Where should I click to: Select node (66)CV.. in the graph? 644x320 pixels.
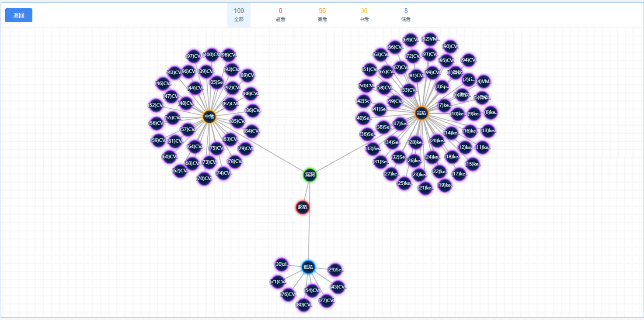click(x=395, y=47)
